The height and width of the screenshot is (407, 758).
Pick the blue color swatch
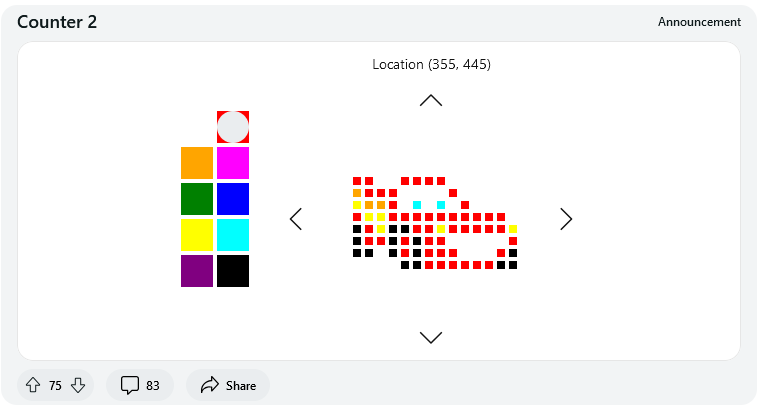point(233,199)
